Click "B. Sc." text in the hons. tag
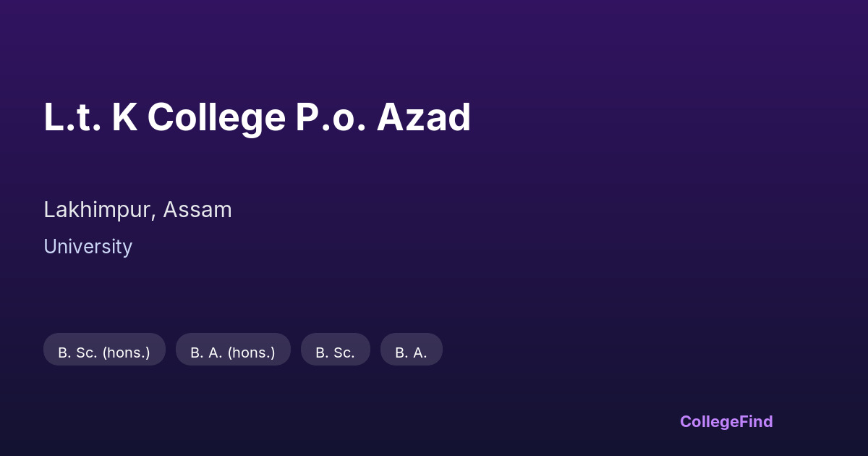 click(77, 352)
